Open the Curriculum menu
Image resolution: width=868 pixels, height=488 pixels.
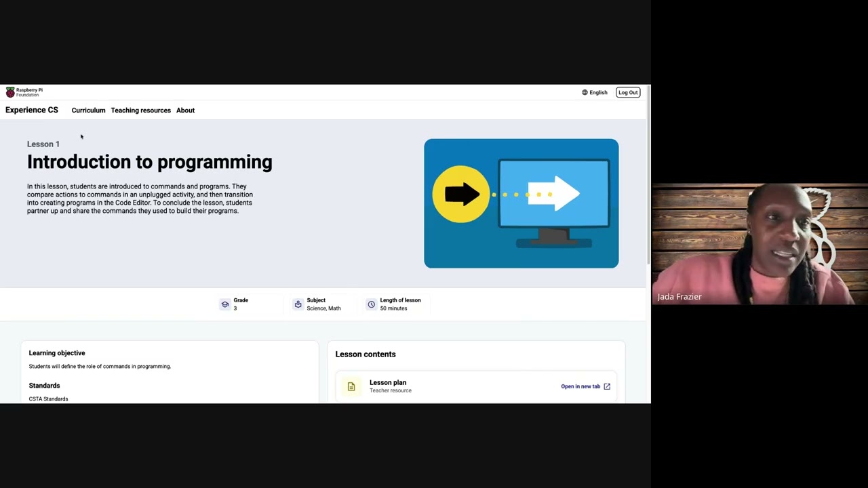point(89,110)
